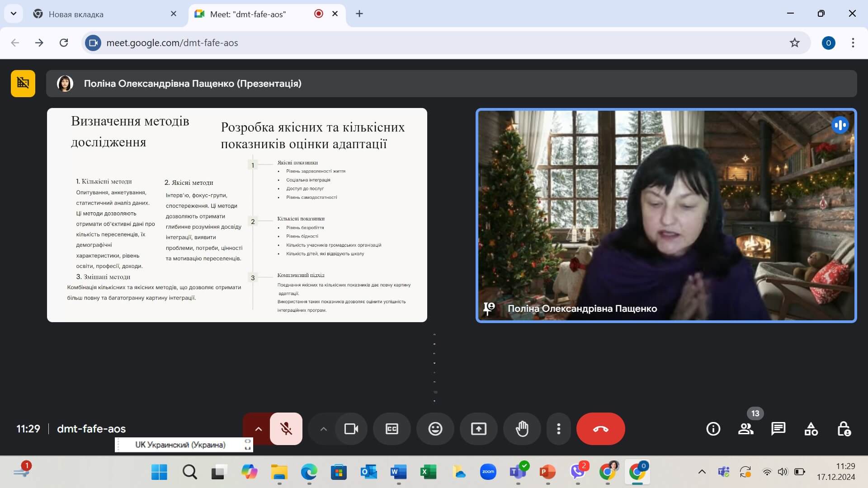This screenshot has width=868, height=488.
Task: Unmute the microphone
Action: click(x=286, y=429)
